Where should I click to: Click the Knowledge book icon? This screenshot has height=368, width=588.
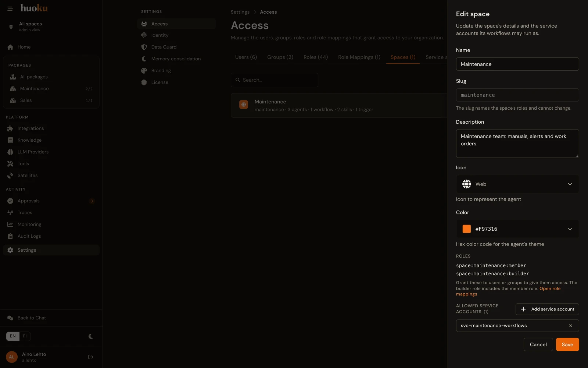tap(10, 140)
